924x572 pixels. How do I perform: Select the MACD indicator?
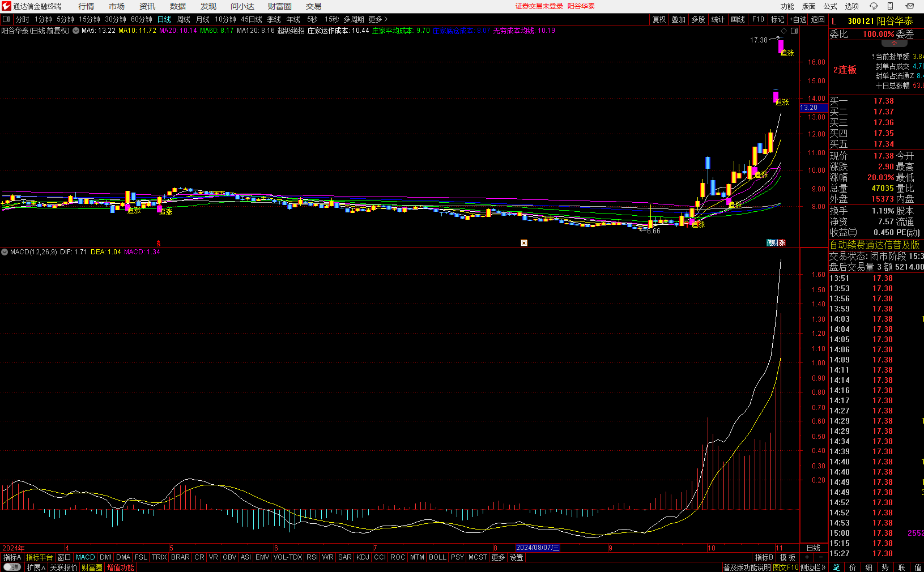(86, 557)
